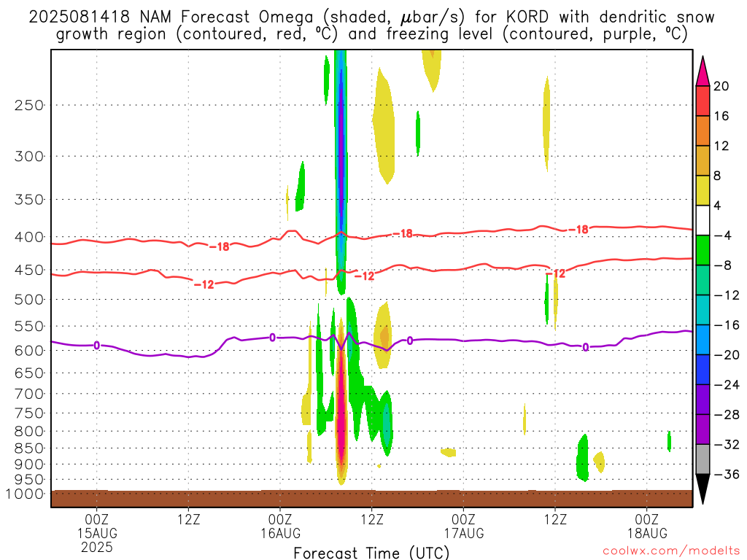This screenshot has height=560, width=747.
Task: Click the 12Z label between 16AUG and 17AUG
Action: point(372,519)
